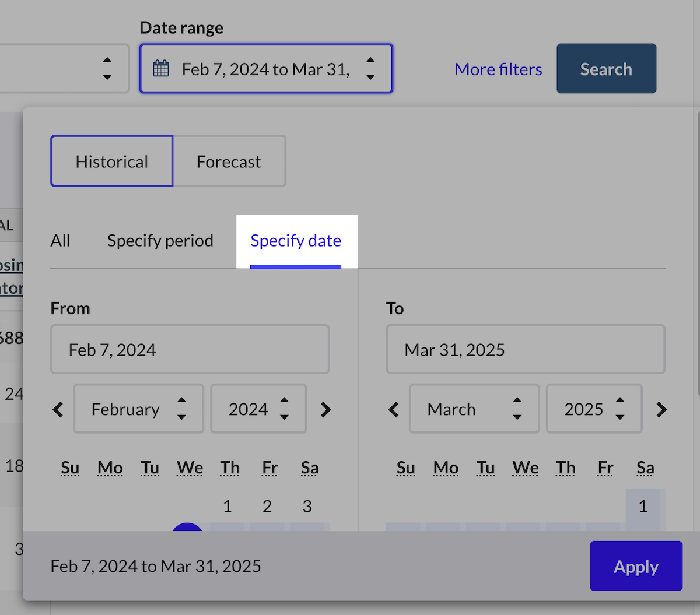
Task: Go to next month in To calendar
Action: pos(661,410)
